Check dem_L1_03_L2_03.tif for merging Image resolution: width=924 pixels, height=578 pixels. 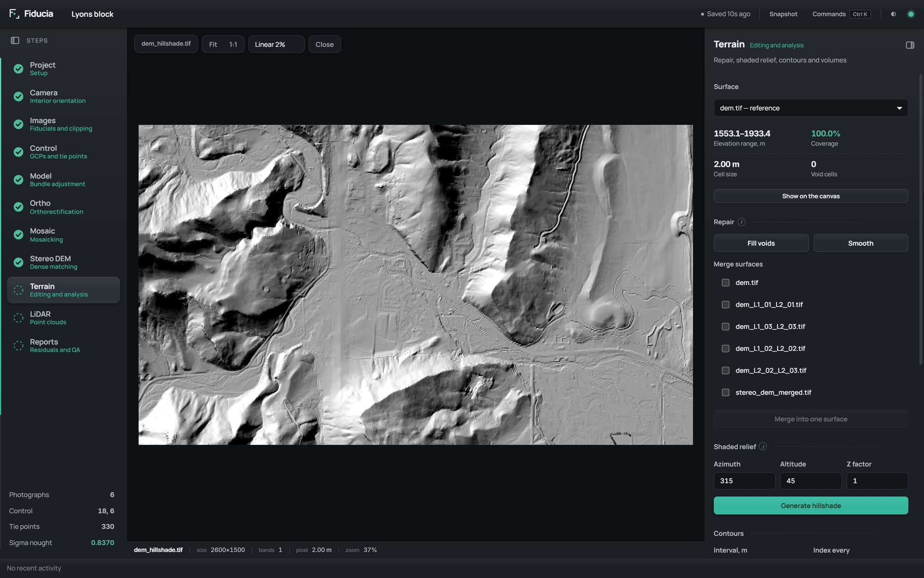coord(725,326)
